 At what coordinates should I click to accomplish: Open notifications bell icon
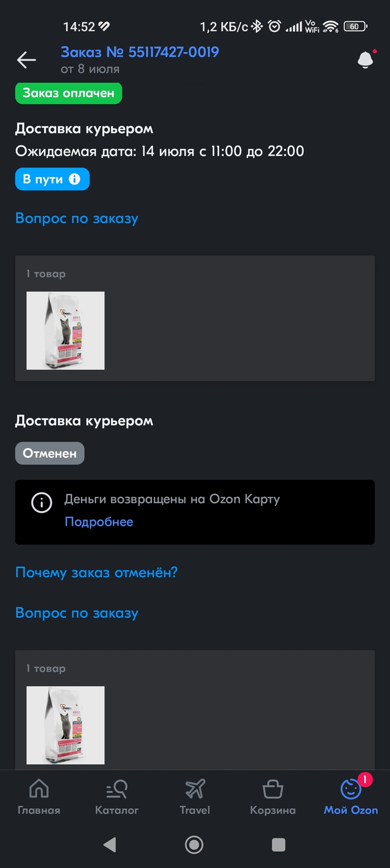[x=365, y=60]
